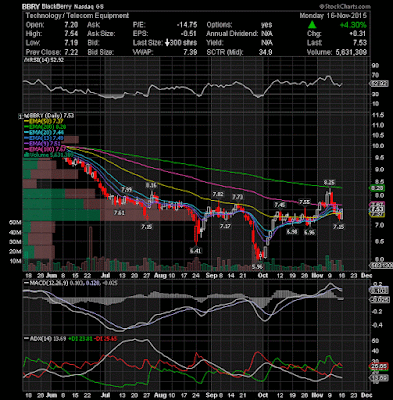This screenshot has height=400, width=393.
Task: Click the Oct label on price chart time axis
Action: point(263,276)
